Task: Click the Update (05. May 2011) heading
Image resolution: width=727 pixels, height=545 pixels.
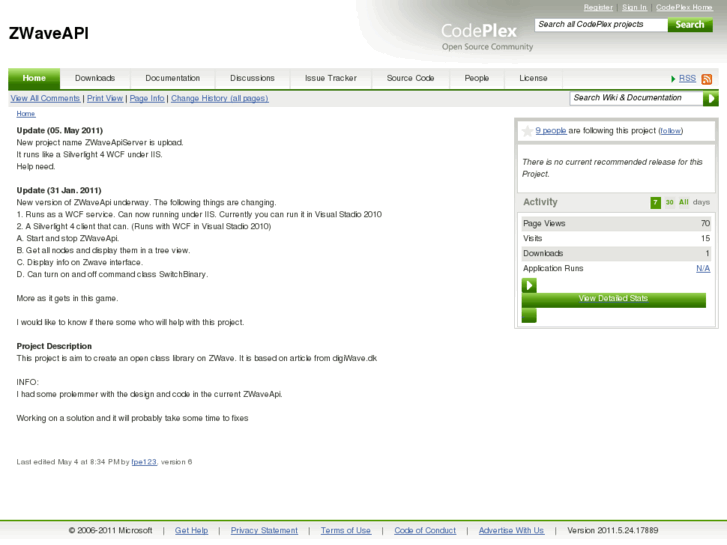Action: pyautogui.click(x=59, y=131)
